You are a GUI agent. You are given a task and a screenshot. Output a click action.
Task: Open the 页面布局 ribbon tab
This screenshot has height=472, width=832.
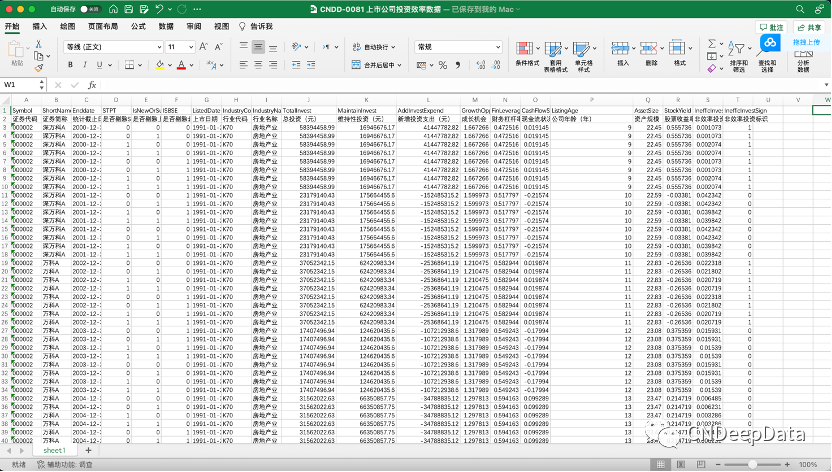[x=103, y=27]
